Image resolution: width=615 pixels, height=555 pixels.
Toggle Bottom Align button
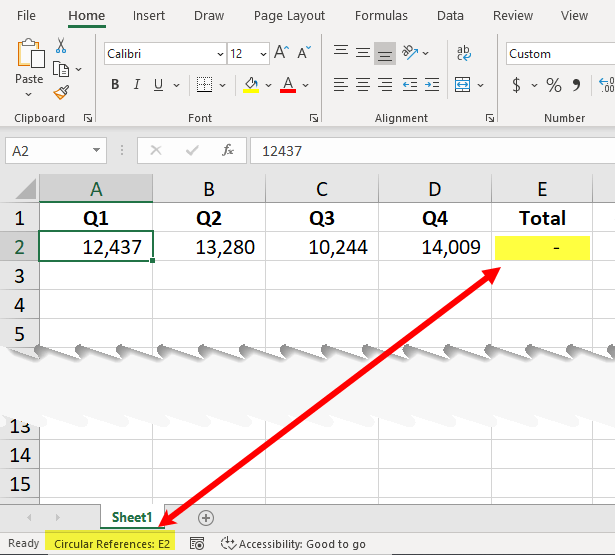click(385, 53)
